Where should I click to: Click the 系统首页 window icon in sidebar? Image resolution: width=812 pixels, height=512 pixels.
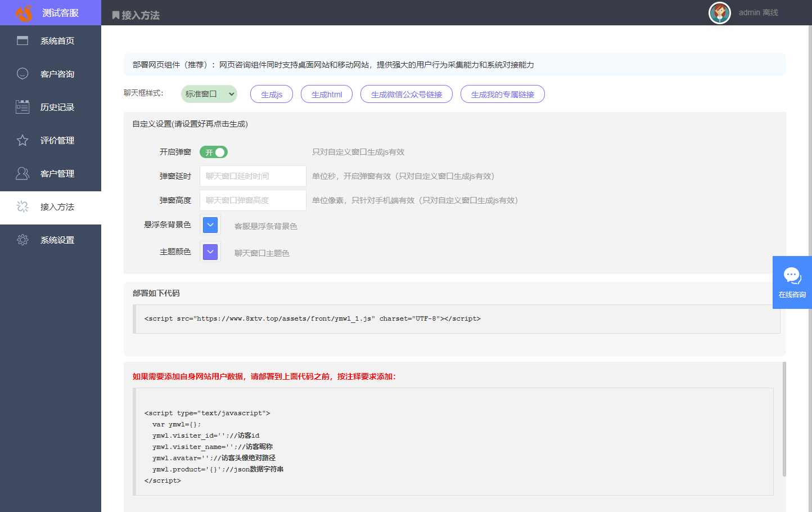point(22,41)
